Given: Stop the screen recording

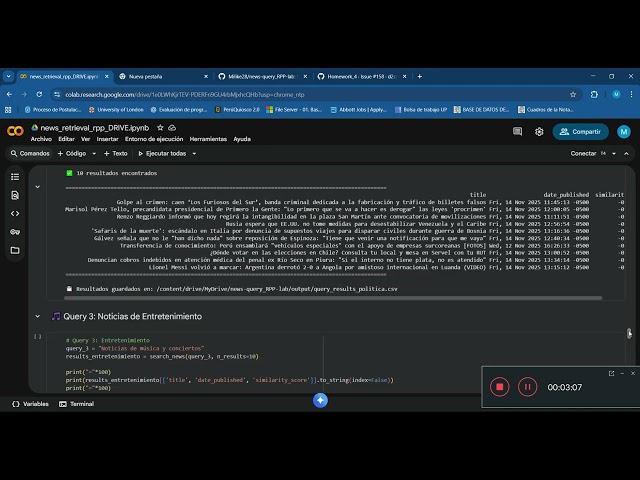Looking at the screenshot, I should click(x=500, y=387).
